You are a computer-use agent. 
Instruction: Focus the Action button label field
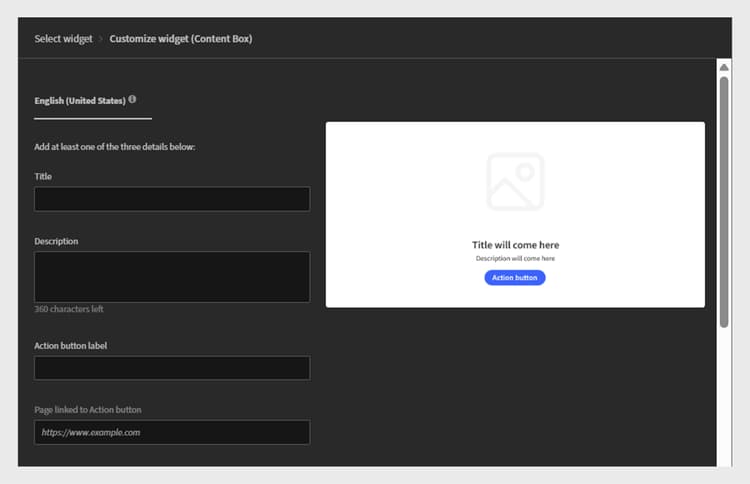[x=172, y=368]
